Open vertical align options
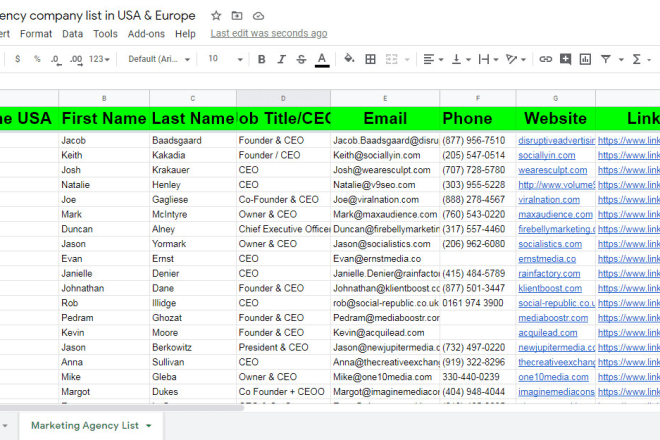The image size is (660, 440). tap(461, 59)
